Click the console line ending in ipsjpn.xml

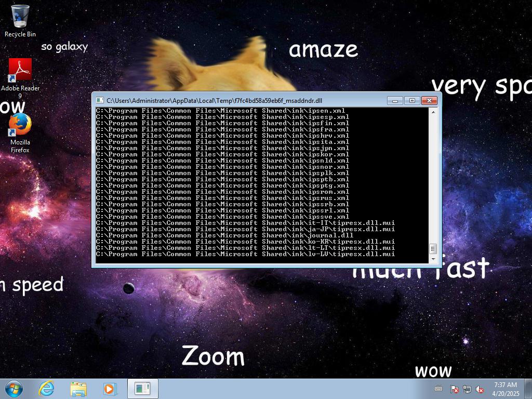[x=222, y=148]
